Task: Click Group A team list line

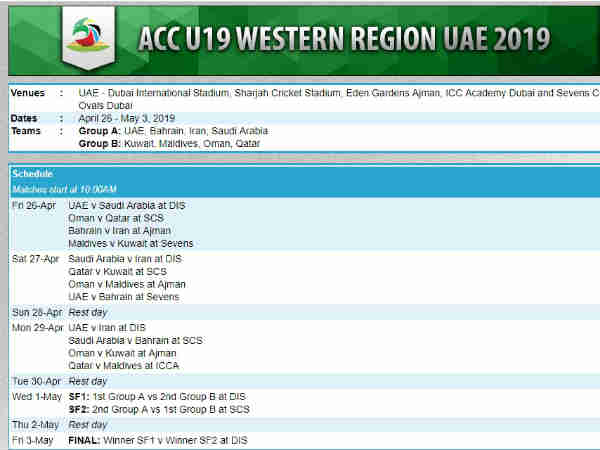Action: point(173,131)
